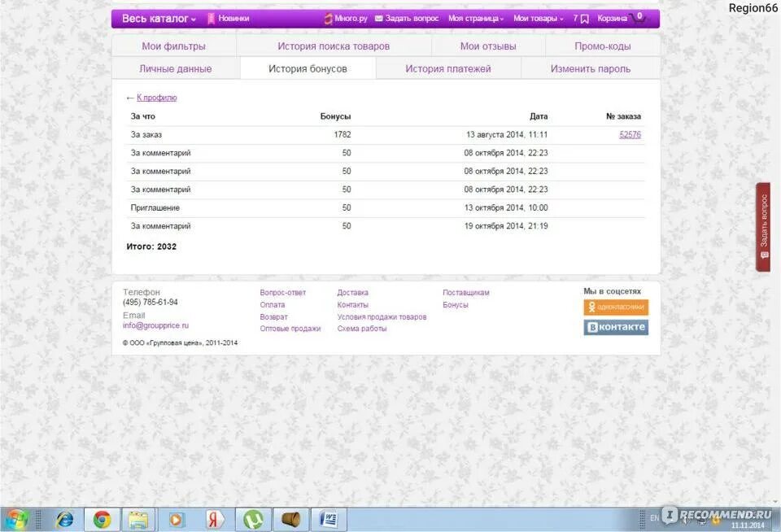Open the Возврат footer link
Viewport: 781px width, 532px height.
point(274,316)
